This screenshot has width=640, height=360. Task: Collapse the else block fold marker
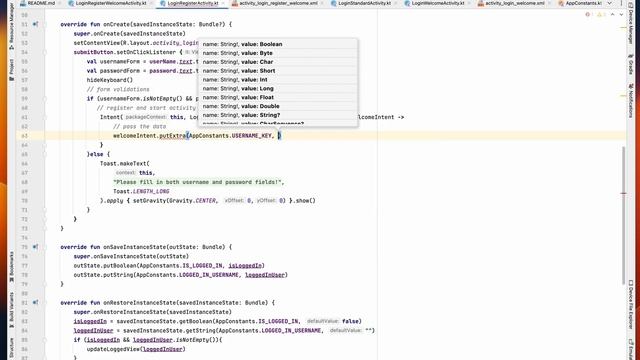[45, 154]
